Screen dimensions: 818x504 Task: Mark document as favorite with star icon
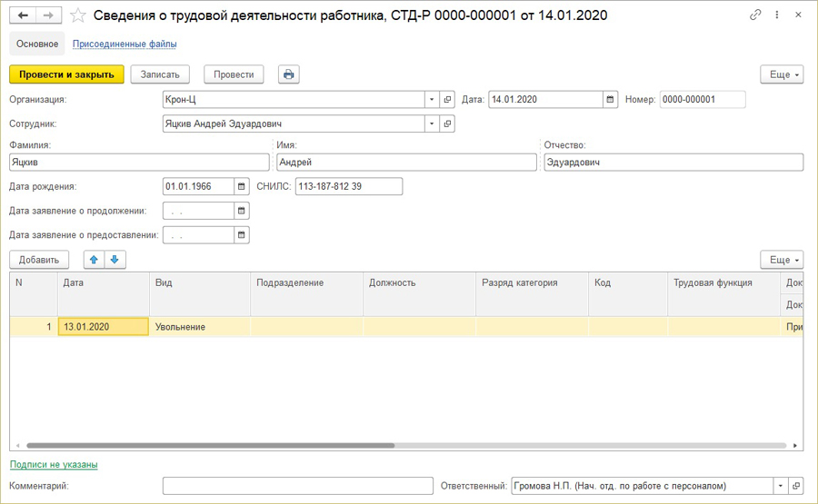tap(78, 15)
